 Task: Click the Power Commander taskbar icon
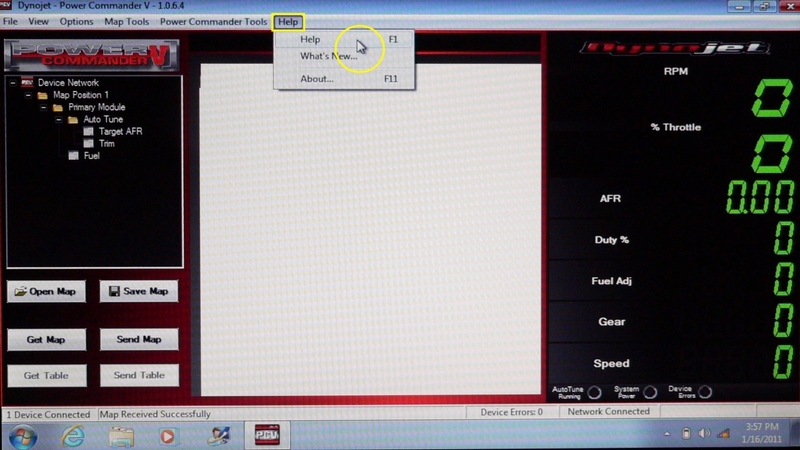[x=267, y=435]
